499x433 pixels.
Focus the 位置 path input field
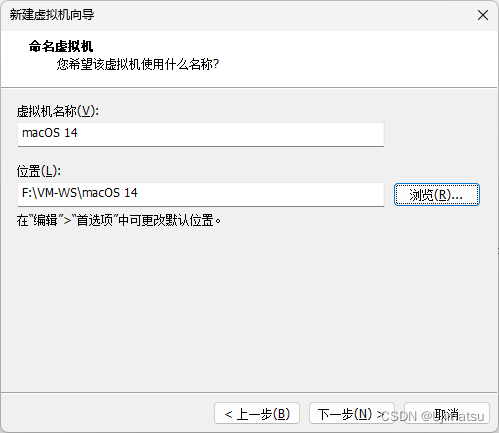click(201, 194)
